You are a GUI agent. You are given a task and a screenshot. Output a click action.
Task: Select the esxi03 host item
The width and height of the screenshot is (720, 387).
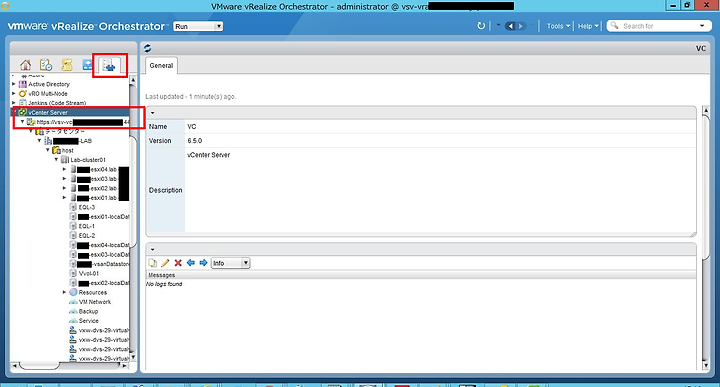click(100, 179)
